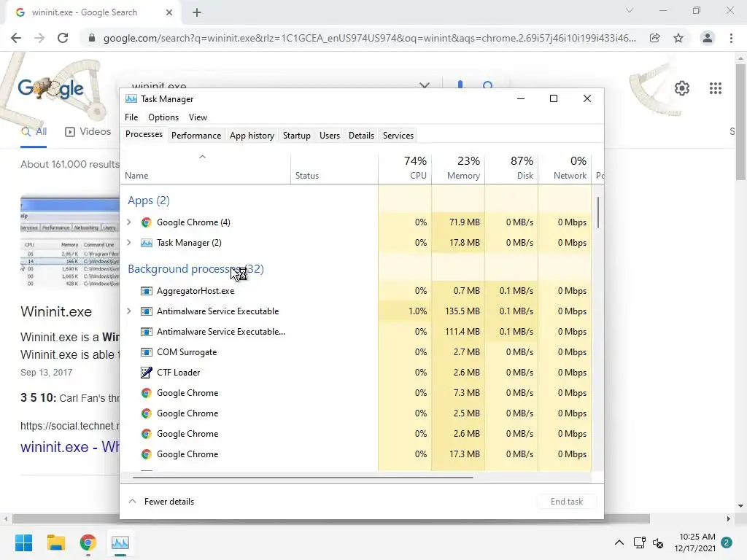This screenshot has width=747, height=560.
Task: Sort processes by Network column
Action: point(565,168)
